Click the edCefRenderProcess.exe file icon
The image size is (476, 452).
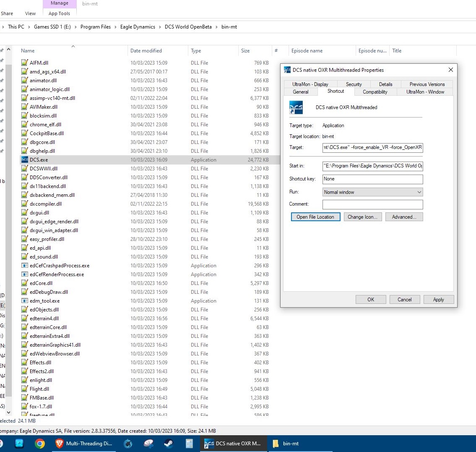pos(25,274)
